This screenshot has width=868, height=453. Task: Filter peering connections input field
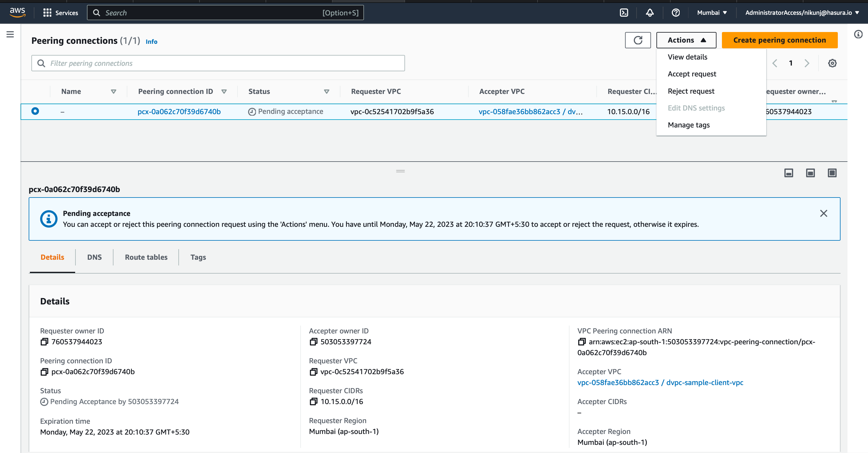pos(218,63)
